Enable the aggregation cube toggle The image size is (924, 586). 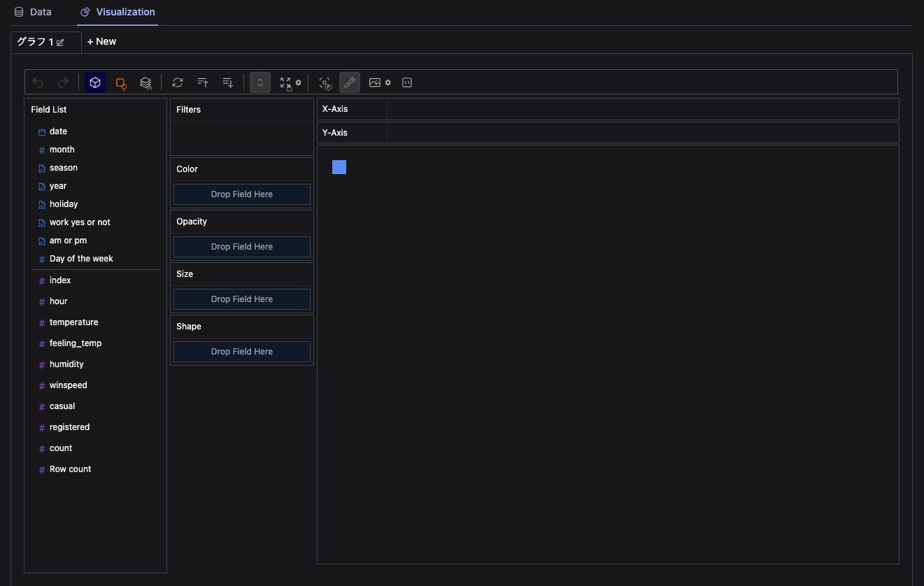pos(95,82)
